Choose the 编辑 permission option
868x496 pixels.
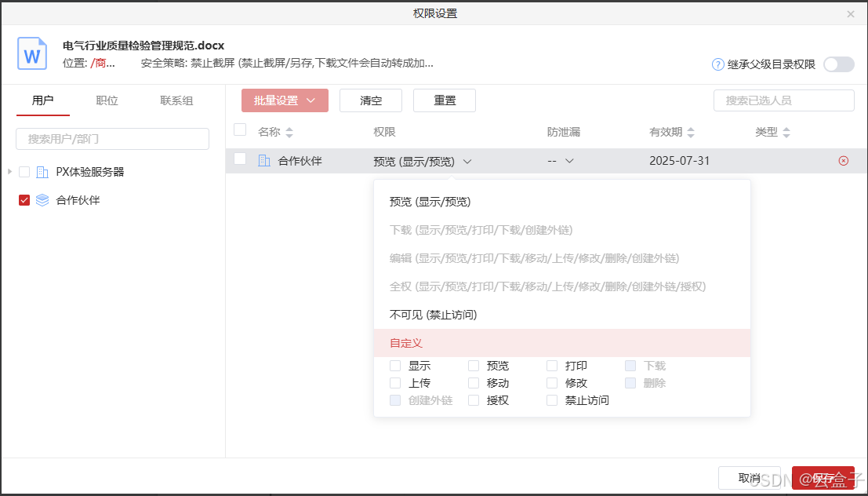(562, 258)
